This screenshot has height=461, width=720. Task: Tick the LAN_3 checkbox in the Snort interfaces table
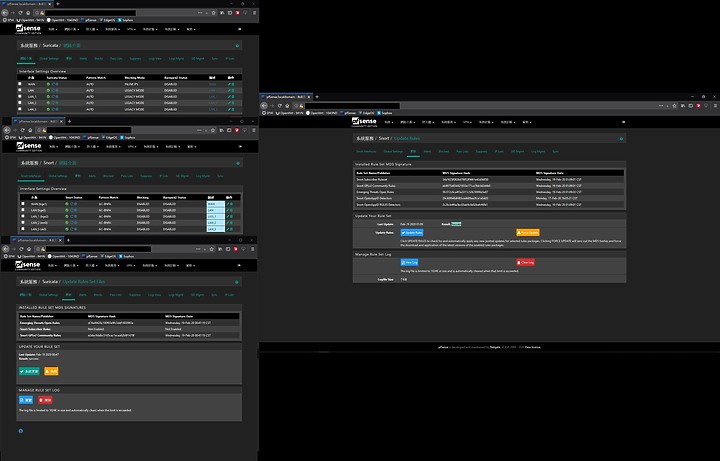[23, 228]
